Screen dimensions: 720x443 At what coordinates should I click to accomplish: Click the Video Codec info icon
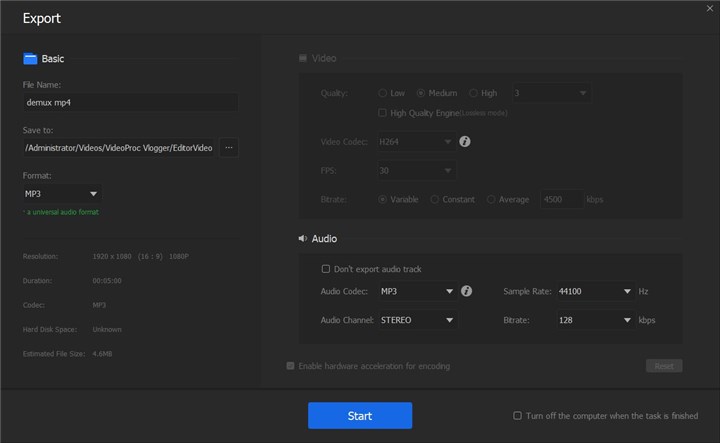[465, 142]
